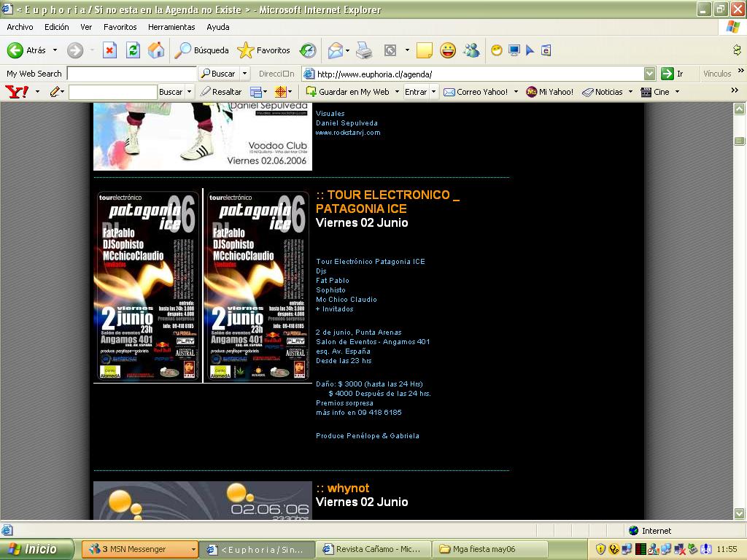Image resolution: width=747 pixels, height=560 pixels.
Task: Open dropdown next to Yahoo Buscar
Action: (x=189, y=92)
